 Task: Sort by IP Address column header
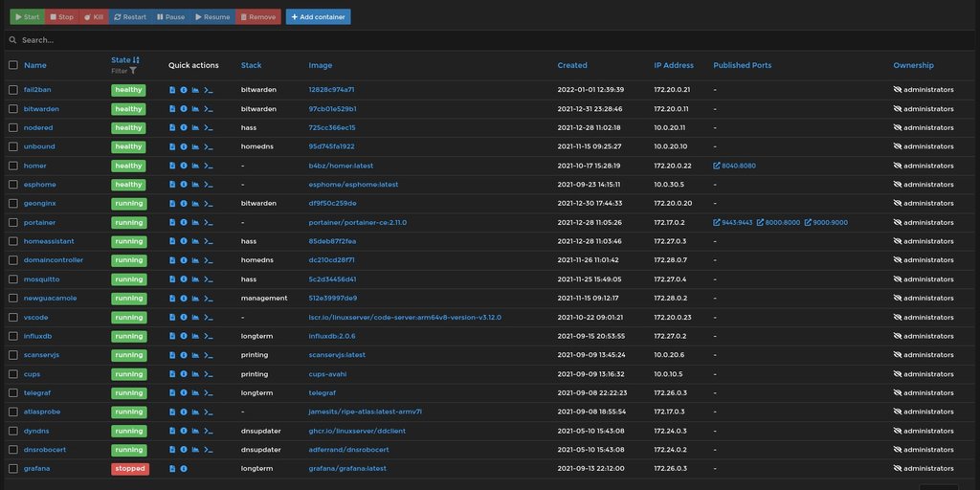[x=673, y=65]
